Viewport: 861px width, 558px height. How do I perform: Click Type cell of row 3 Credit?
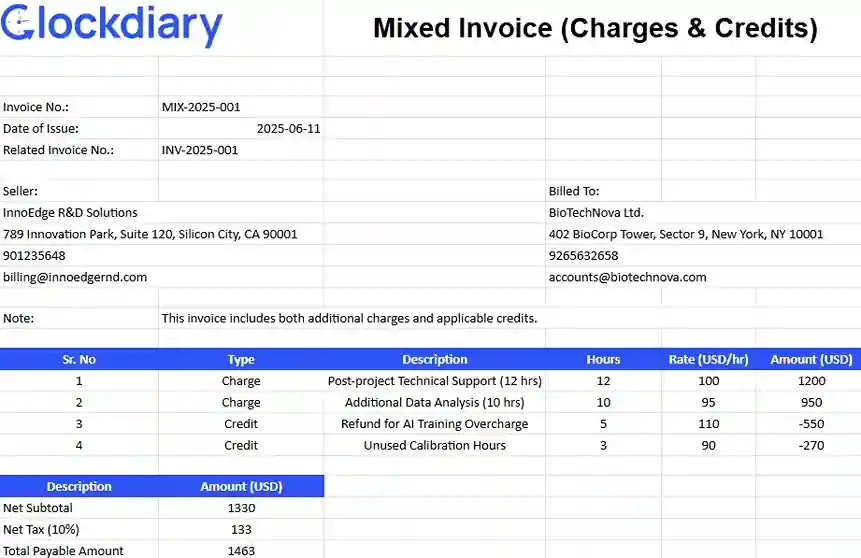pos(241,423)
